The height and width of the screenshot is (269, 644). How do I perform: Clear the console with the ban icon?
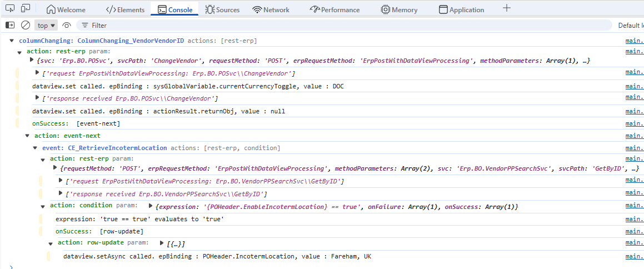[25, 25]
